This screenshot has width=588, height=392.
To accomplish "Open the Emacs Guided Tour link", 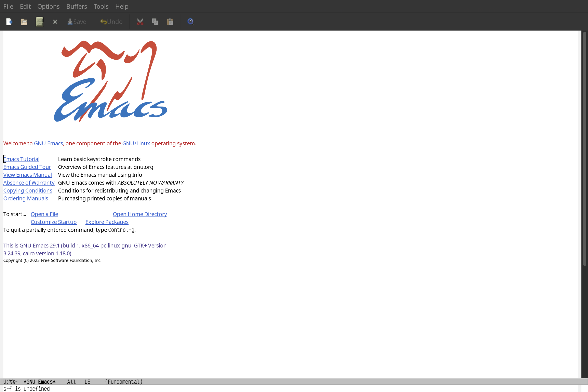I will pos(27,167).
